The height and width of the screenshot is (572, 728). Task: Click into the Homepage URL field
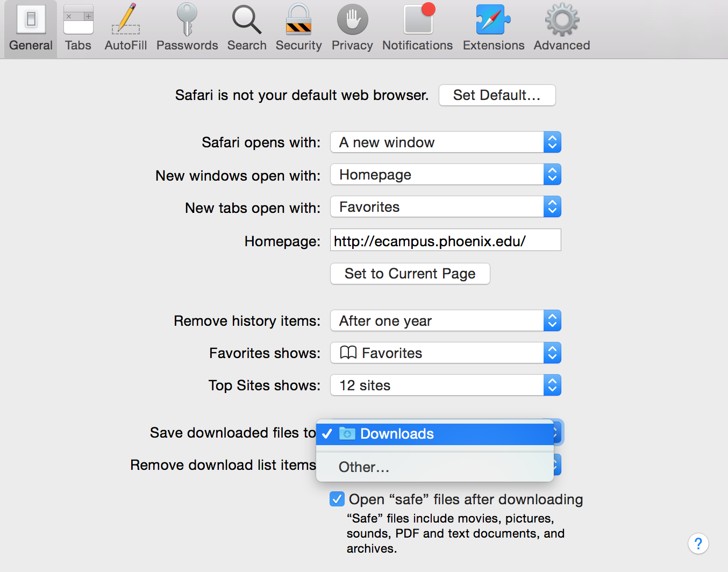point(446,240)
